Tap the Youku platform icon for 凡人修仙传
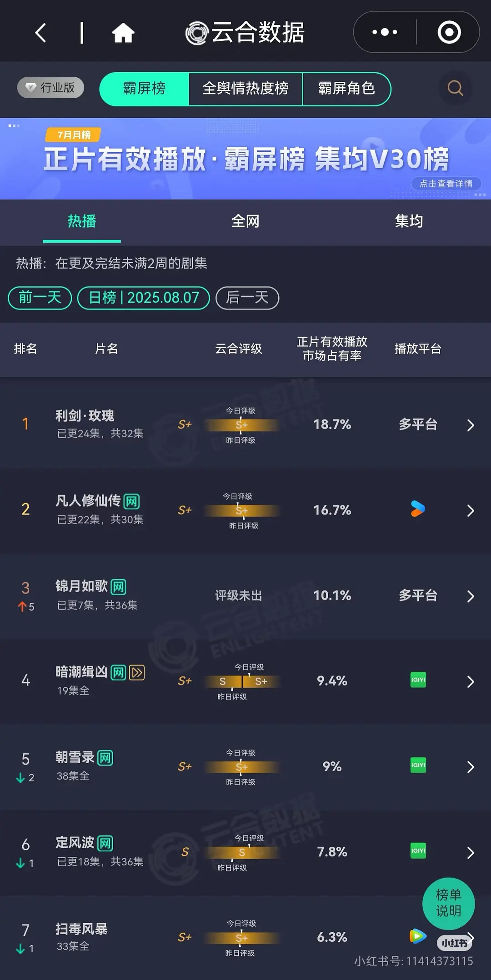 point(418,509)
